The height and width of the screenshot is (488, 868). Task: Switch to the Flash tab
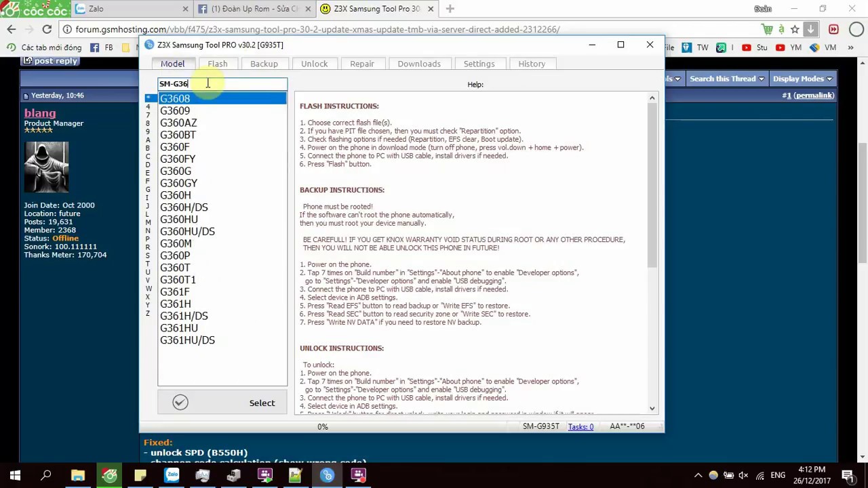point(218,64)
